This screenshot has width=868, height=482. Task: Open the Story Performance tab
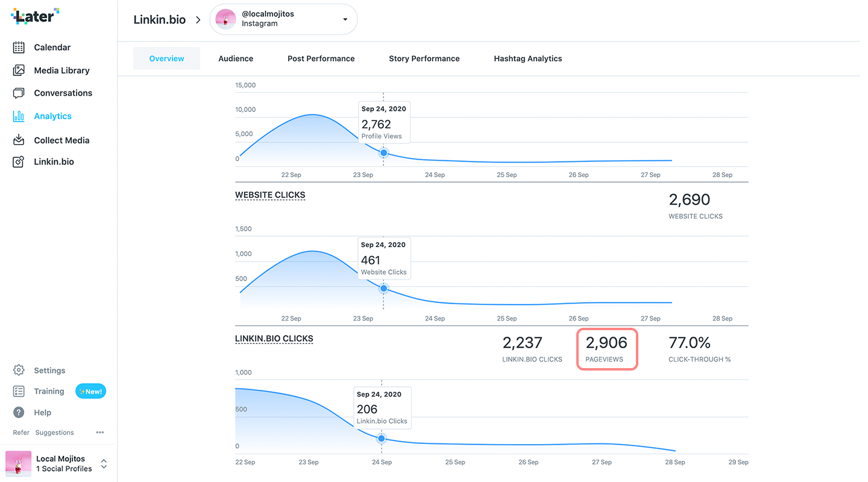coord(424,58)
